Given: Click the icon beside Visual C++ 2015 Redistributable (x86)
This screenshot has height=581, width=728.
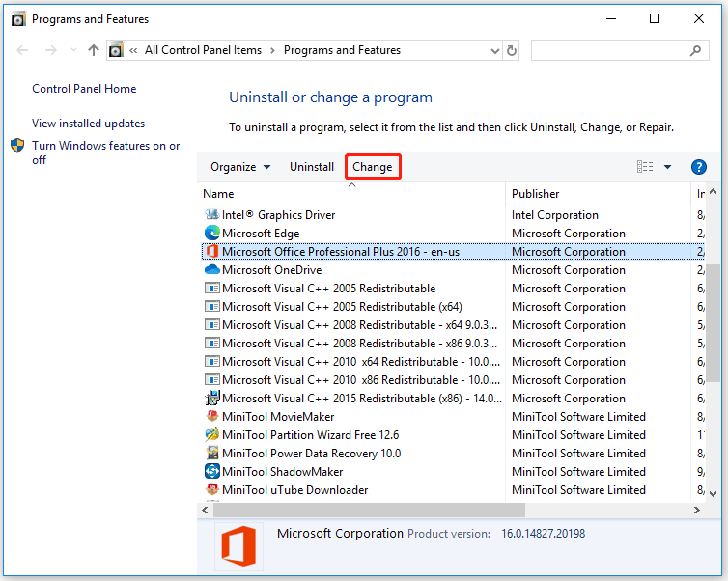Looking at the screenshot, I should 212,399.
